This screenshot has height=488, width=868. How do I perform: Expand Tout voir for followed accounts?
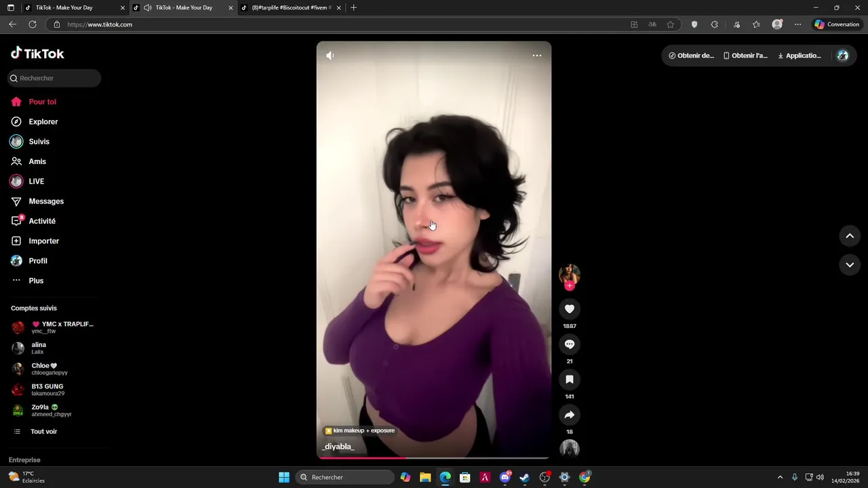click(x=43, y=432)
